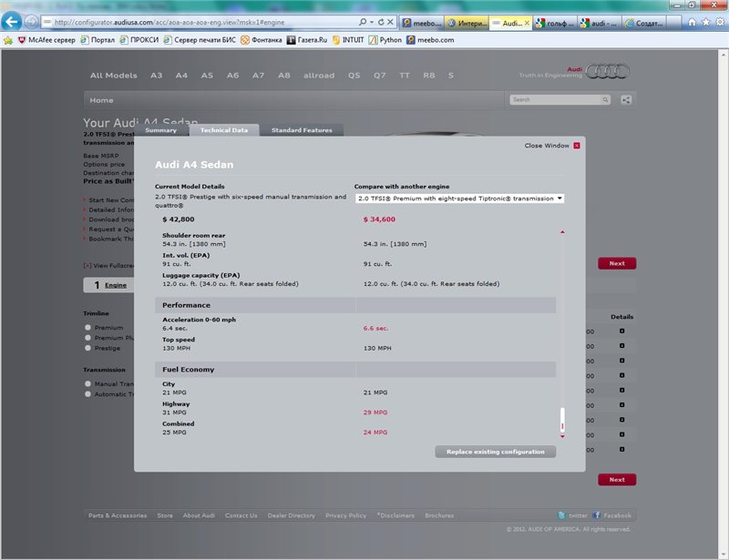Select the Prestige trimline radio button
Viewport: 729px width, 560px height.
(87, 348)
